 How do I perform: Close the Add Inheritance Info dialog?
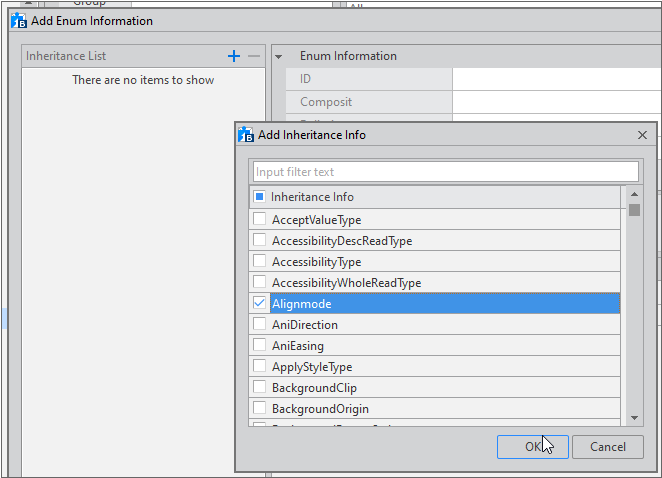coord(642,134)
